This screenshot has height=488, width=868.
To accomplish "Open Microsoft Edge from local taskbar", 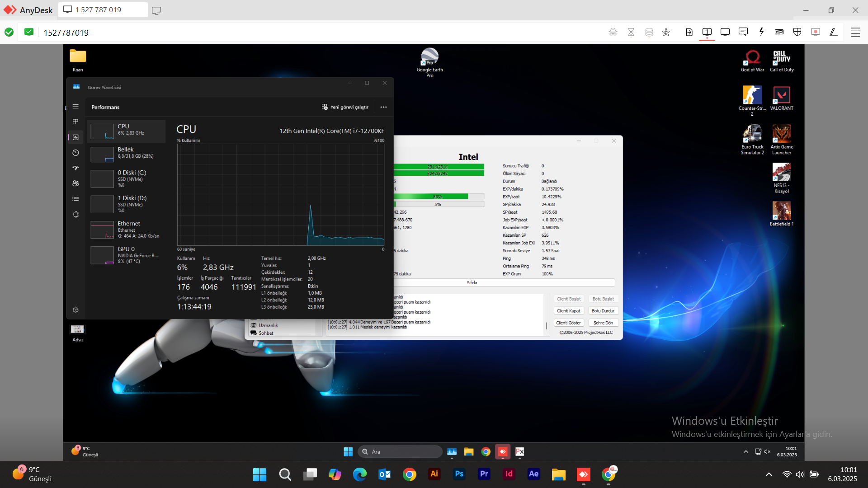I will click(x=360, y=474).
